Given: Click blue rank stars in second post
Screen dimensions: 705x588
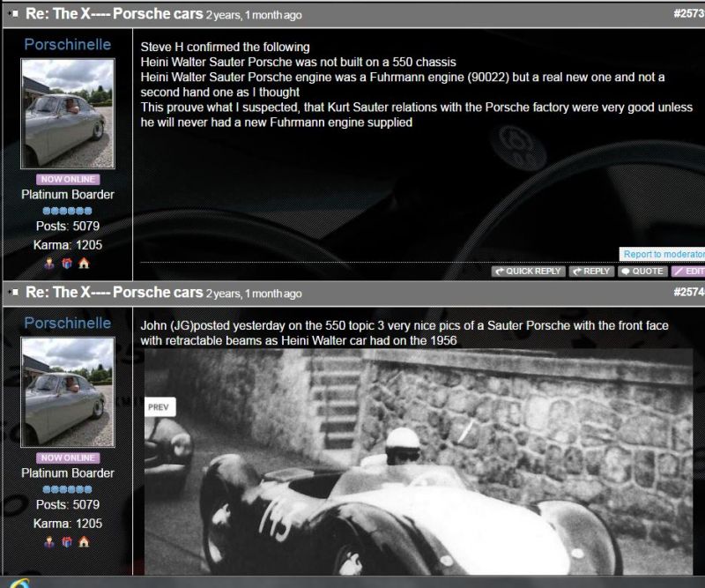Looking at the screenshot, I should pyautogui.click(x=68, y=489).
